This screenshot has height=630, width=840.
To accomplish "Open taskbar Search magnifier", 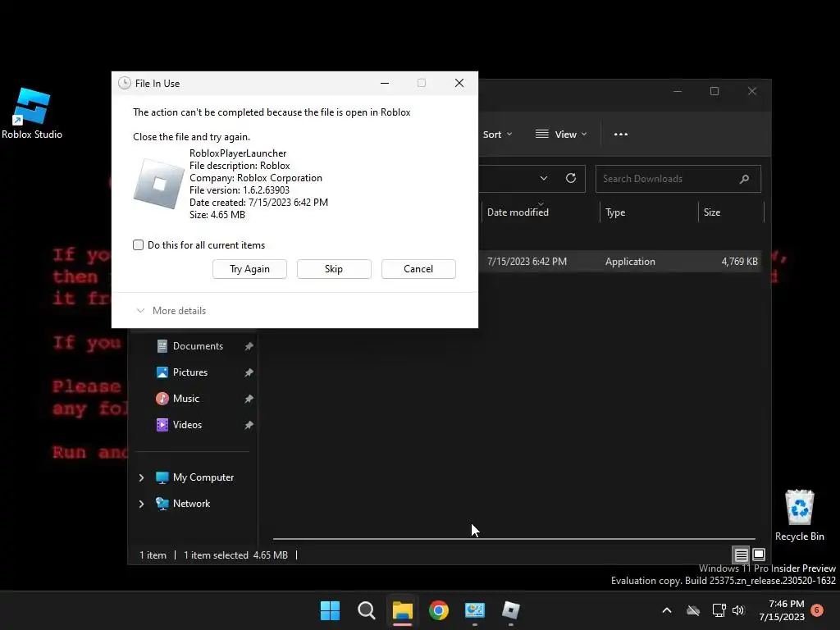I will click(367, 610).
